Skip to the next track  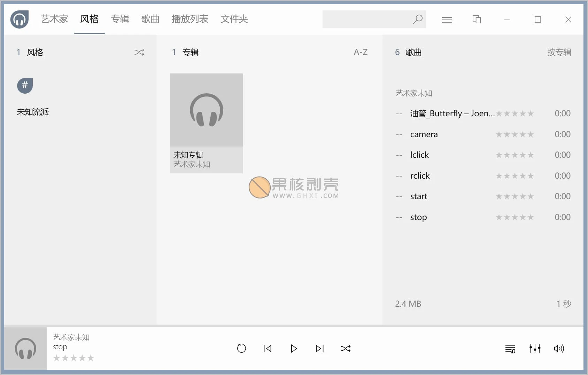click(320, 349)
